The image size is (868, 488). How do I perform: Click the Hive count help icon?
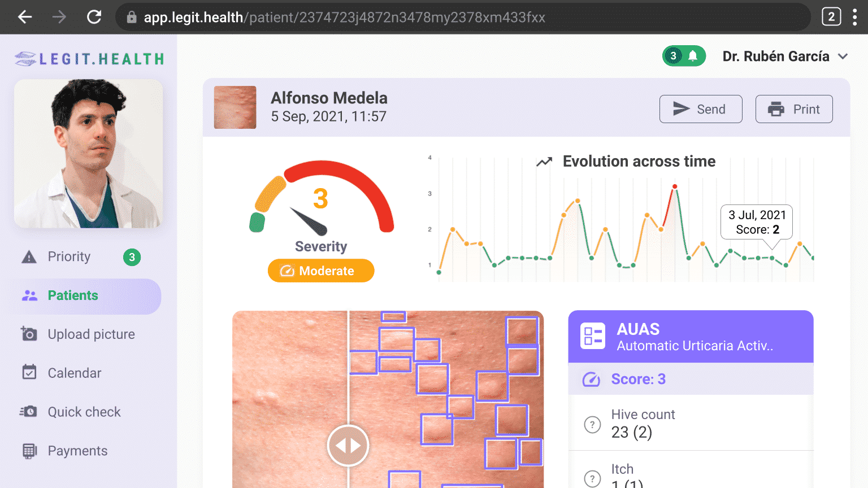click(x=592, y=424)
